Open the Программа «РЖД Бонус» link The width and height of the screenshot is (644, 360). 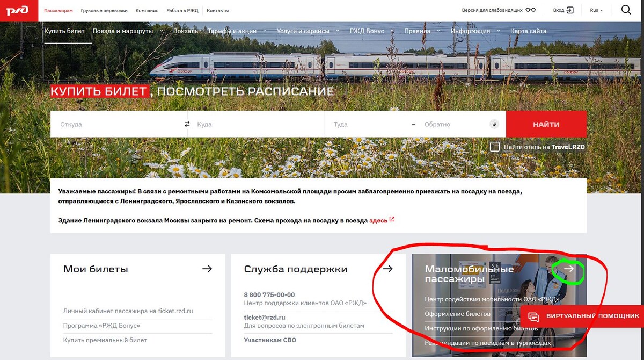(x=101, y=326)
